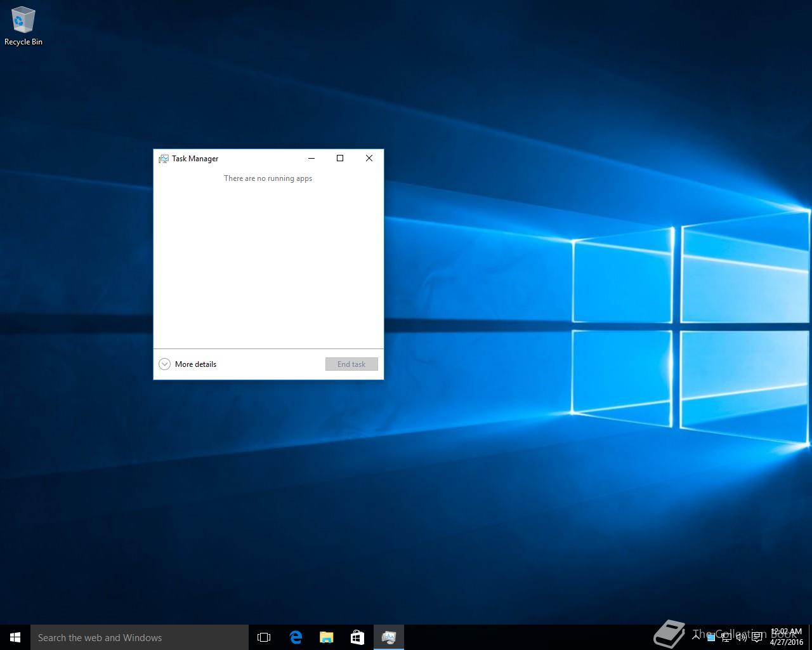This screenshot has width=812, height=650.
Task: Close the Task Manager window
Action: tap(369, 159)
